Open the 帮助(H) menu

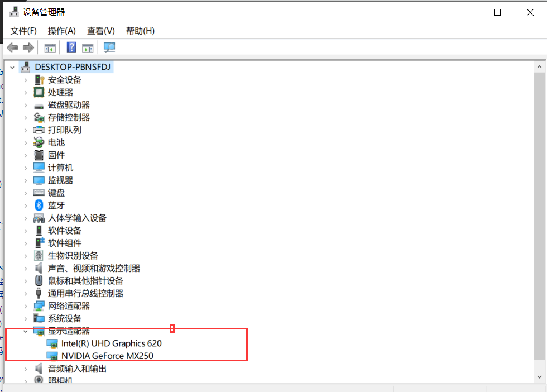[x=140, y=31]
